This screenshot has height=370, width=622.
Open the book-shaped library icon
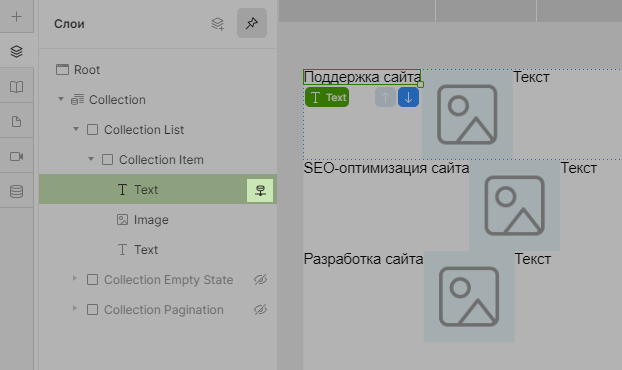[16, 87]
